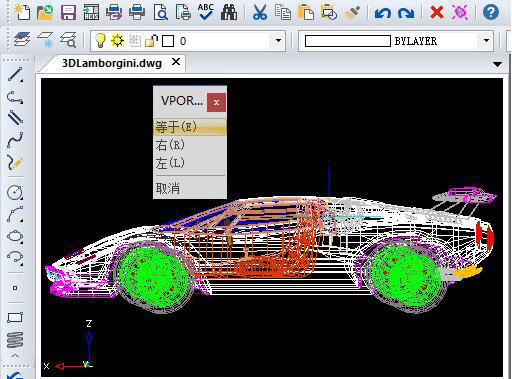Select the Helix spring tool
The height and width of the screenshot is (379, 512).
(x=15, y=340)
